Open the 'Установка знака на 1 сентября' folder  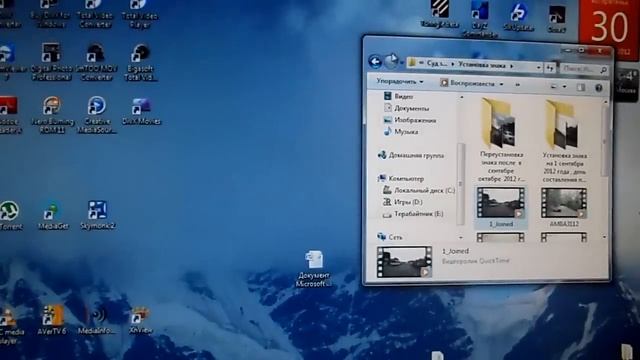coord(564,141)
